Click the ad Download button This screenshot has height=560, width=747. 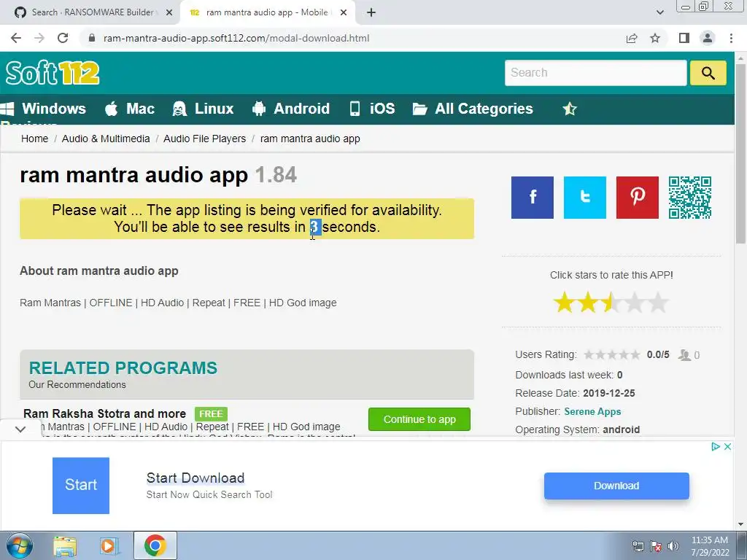click(x=616, y=486)
